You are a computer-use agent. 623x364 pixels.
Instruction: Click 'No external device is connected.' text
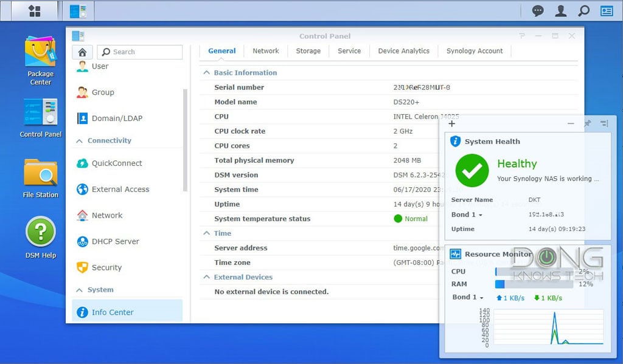coord(271,292)
